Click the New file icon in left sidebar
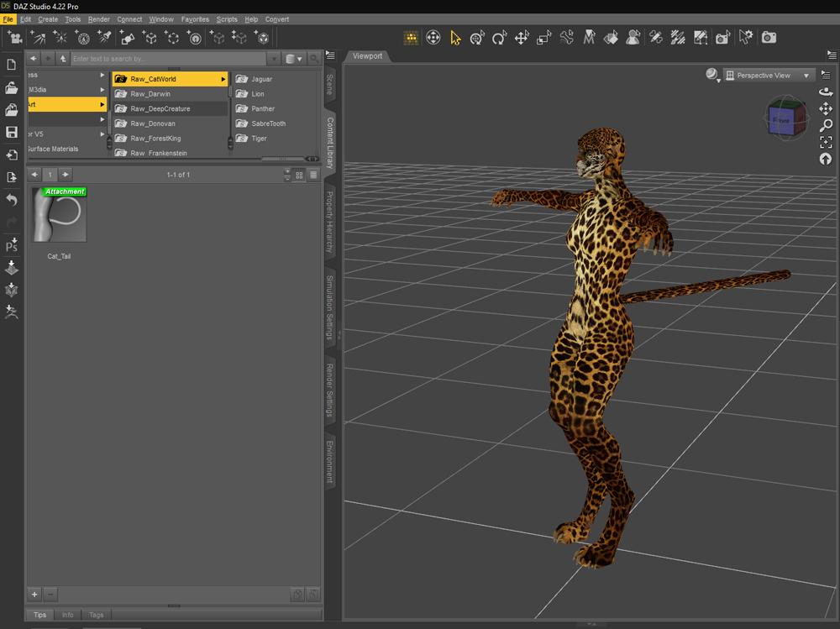 pos(12,65)
